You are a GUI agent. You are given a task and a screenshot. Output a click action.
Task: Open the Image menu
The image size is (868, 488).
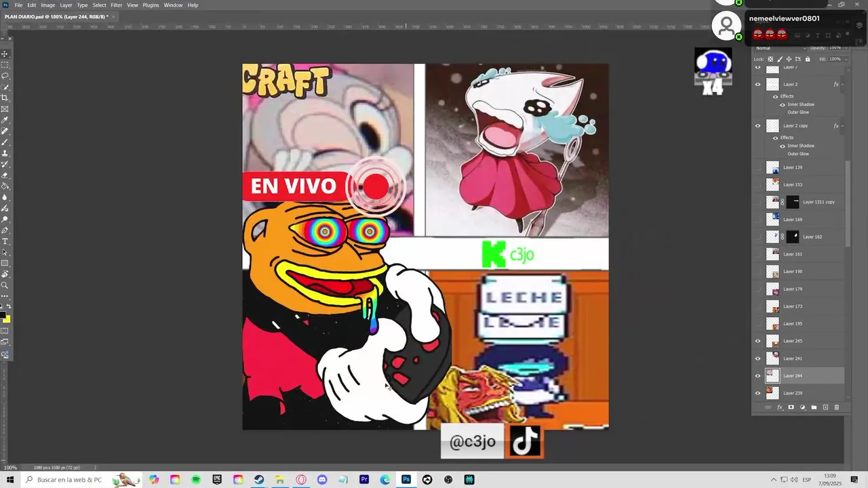pos(47,5)
